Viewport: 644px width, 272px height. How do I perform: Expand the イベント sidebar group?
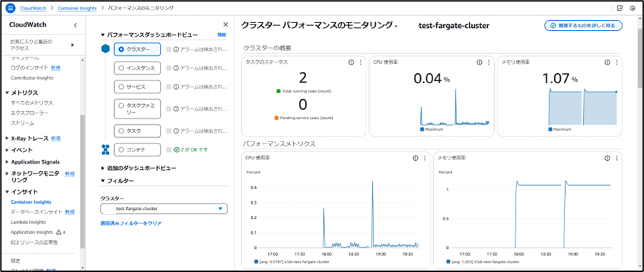(x=7, y=150)
